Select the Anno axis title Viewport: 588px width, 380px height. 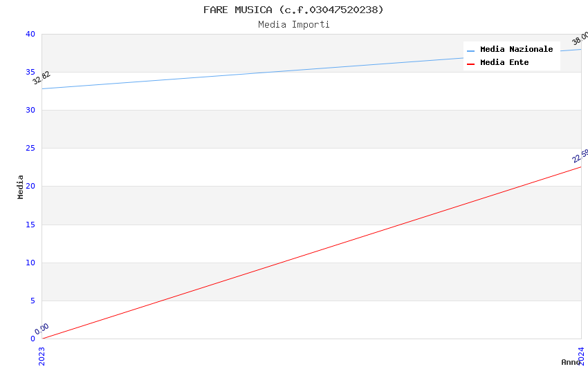570,362
